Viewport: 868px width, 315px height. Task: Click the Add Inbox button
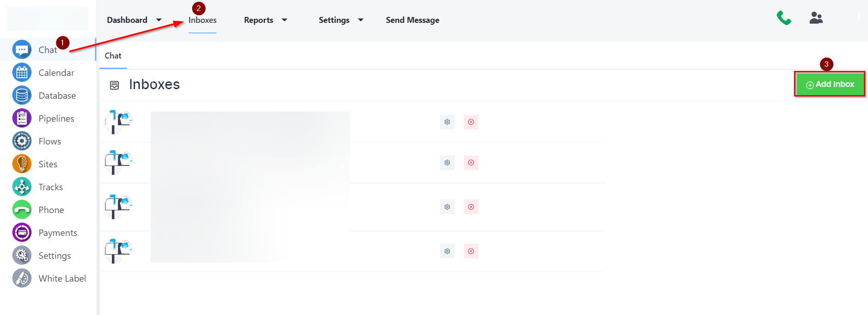coord(830,84)
